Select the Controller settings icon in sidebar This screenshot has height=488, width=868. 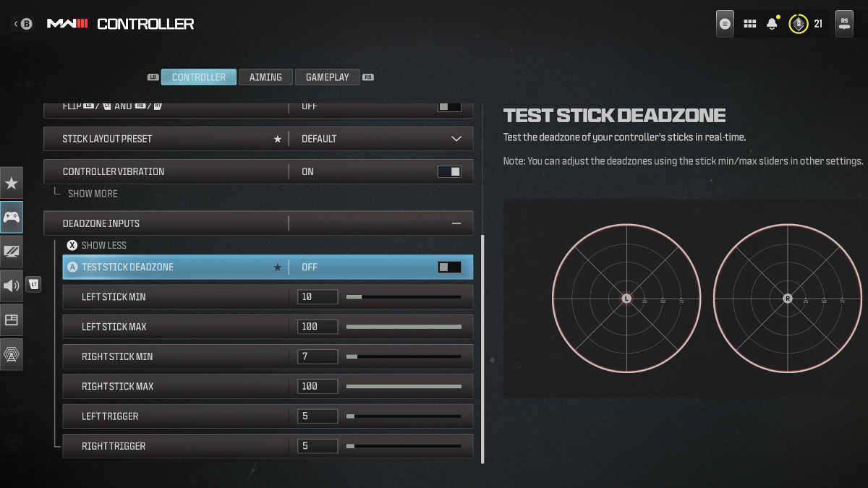[x=12, y=217]
